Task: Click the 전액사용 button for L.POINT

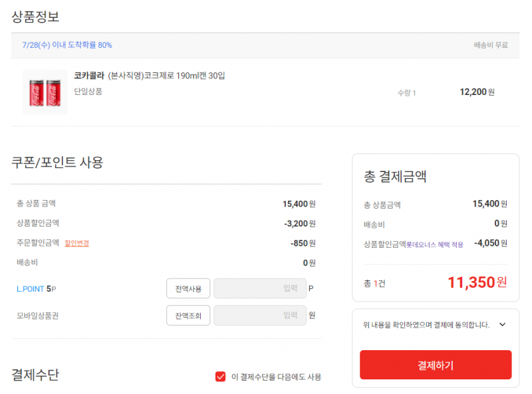Action: [188, 288]
